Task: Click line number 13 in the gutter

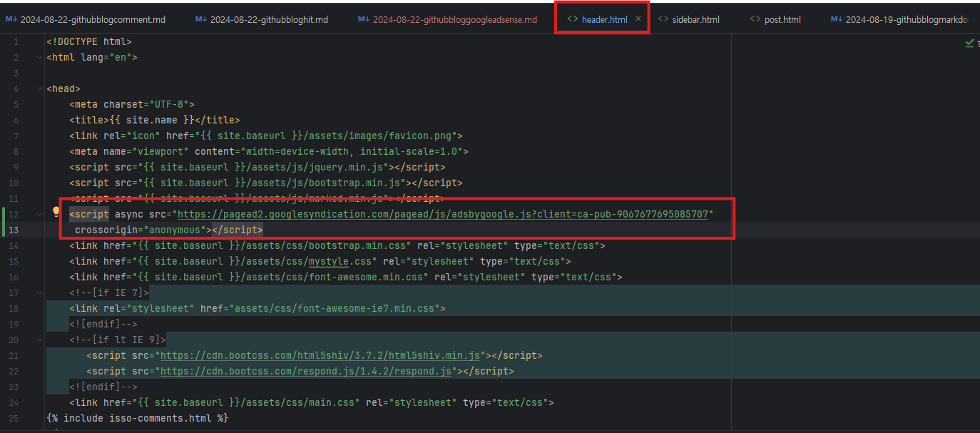Action: tap(15, 230)
